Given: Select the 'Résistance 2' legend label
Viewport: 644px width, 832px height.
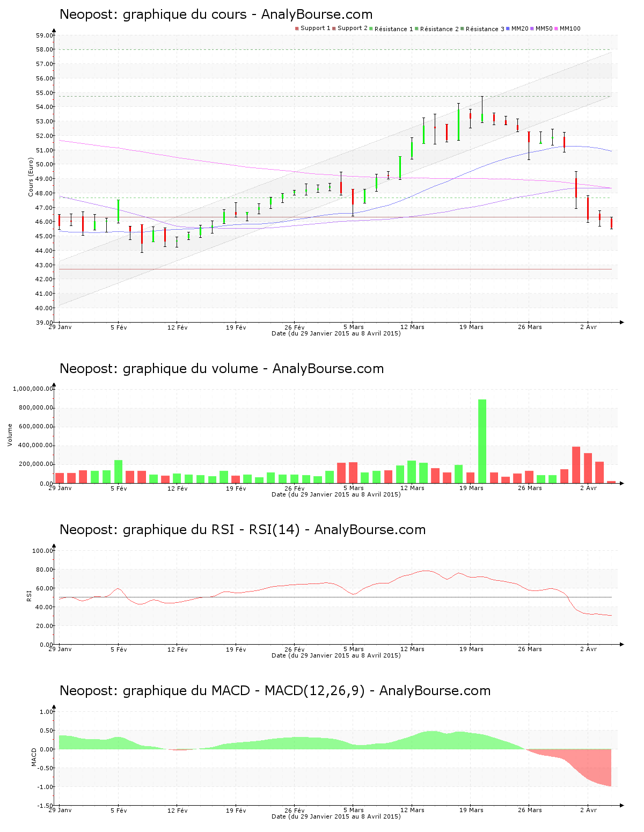Looking at the screenshot, I should click(x=440, y=29).
